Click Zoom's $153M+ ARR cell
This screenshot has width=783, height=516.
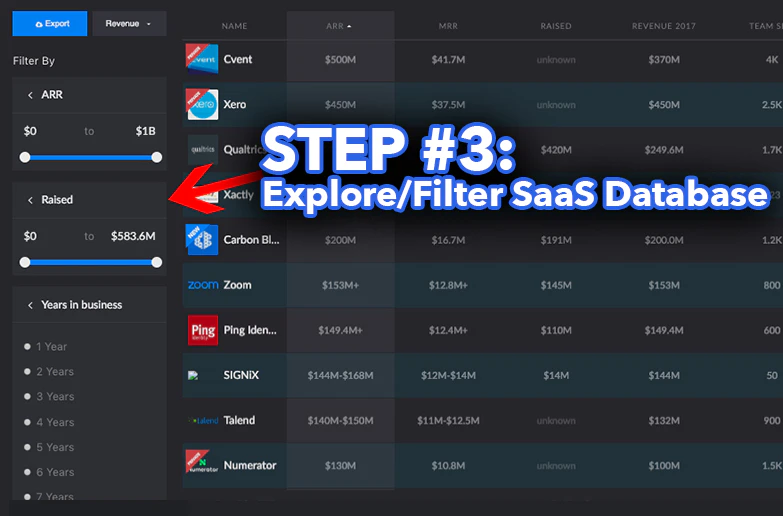pos(341,285)
